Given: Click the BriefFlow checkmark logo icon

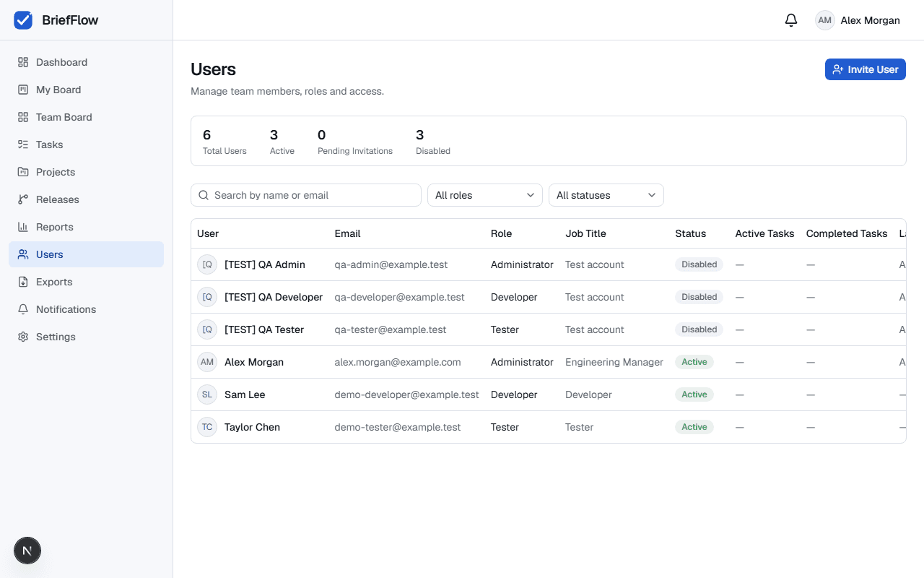Looking at the screenshot, I should [23, 20].
